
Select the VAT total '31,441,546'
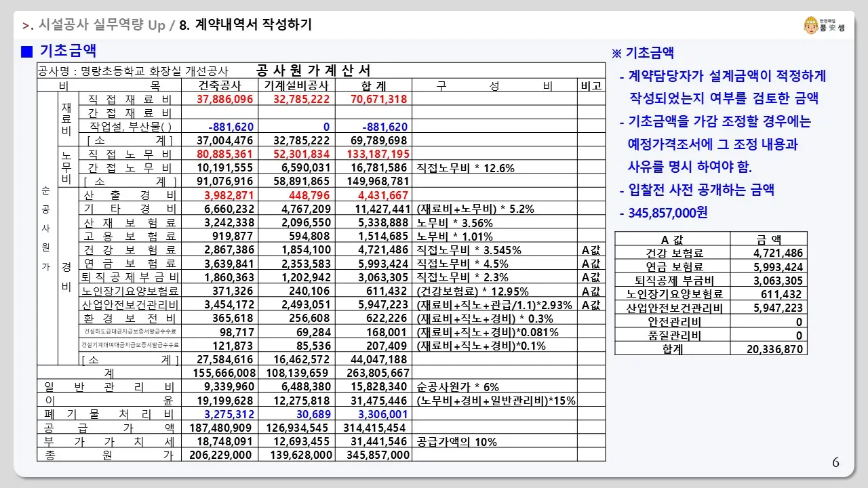pyautogui.click(x=379, y=441)
